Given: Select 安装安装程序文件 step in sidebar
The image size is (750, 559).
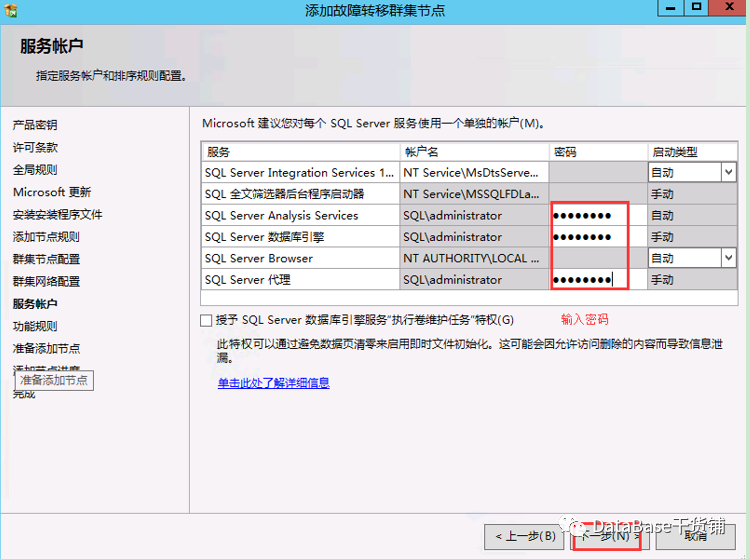Looking at the screenshot, I should 57,215.
